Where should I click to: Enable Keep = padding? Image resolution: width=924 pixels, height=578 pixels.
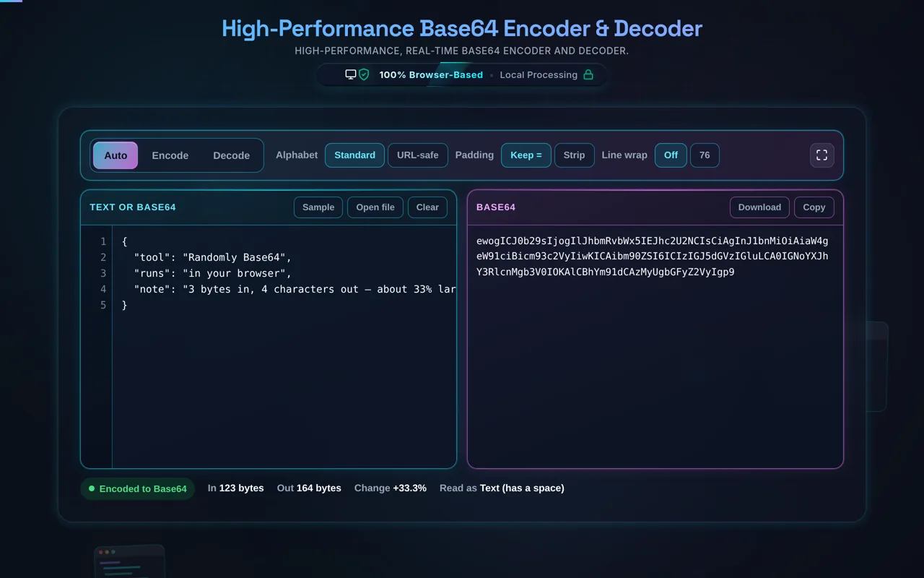tap(526, 155)
